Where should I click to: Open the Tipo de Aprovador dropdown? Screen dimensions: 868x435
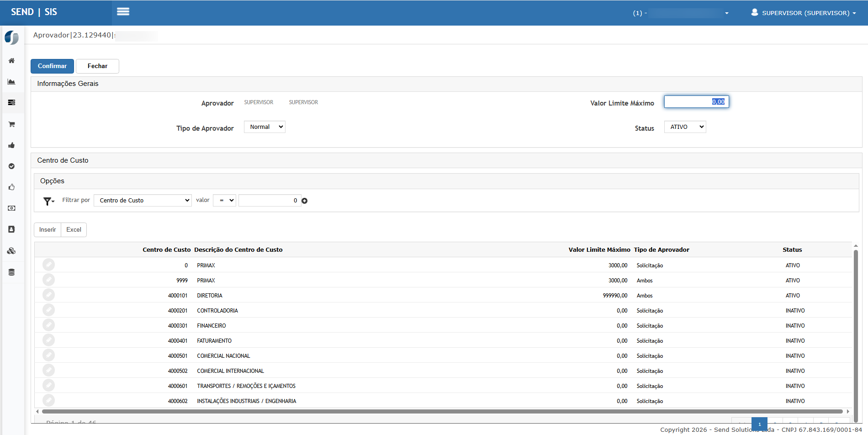point(265,127)
